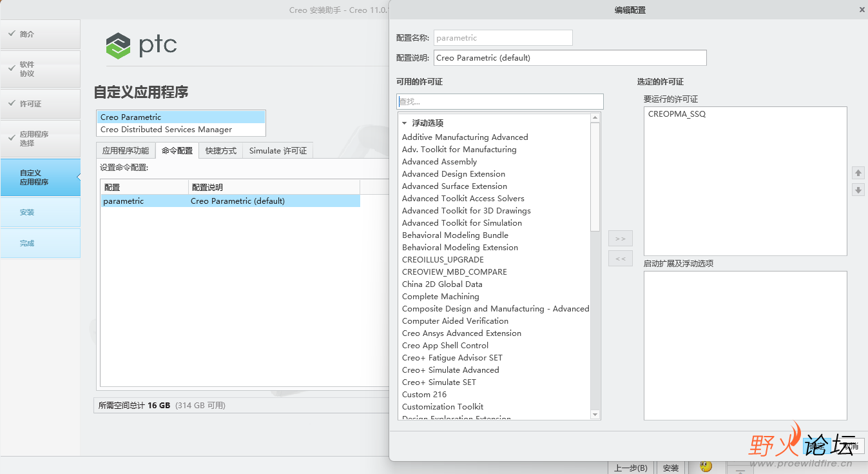Focus the 查找 search field
The image size is (868, 474).
(500, 101)
